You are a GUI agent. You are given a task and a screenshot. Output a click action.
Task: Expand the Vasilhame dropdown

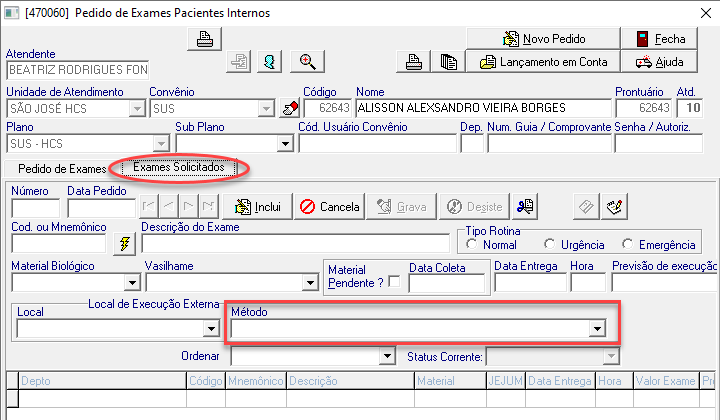310,282
